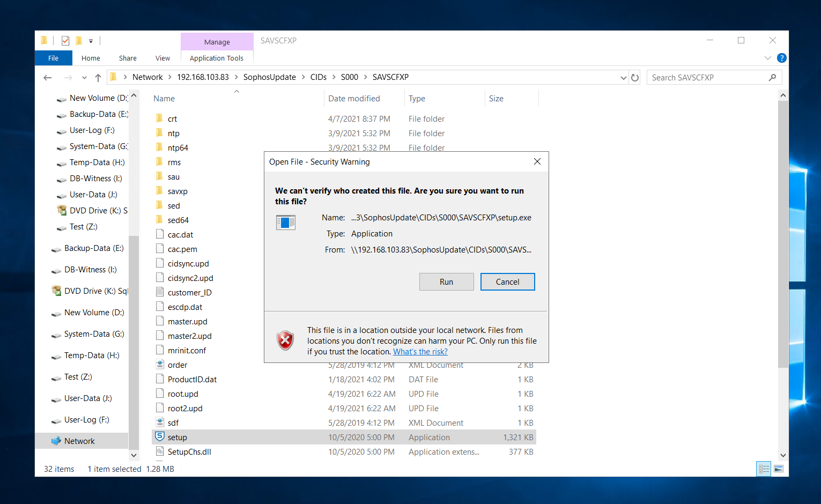The width and height of the screenshot is (821, 504).
Task: Select the crt folder icon
Action: click(x=159, y=118)
